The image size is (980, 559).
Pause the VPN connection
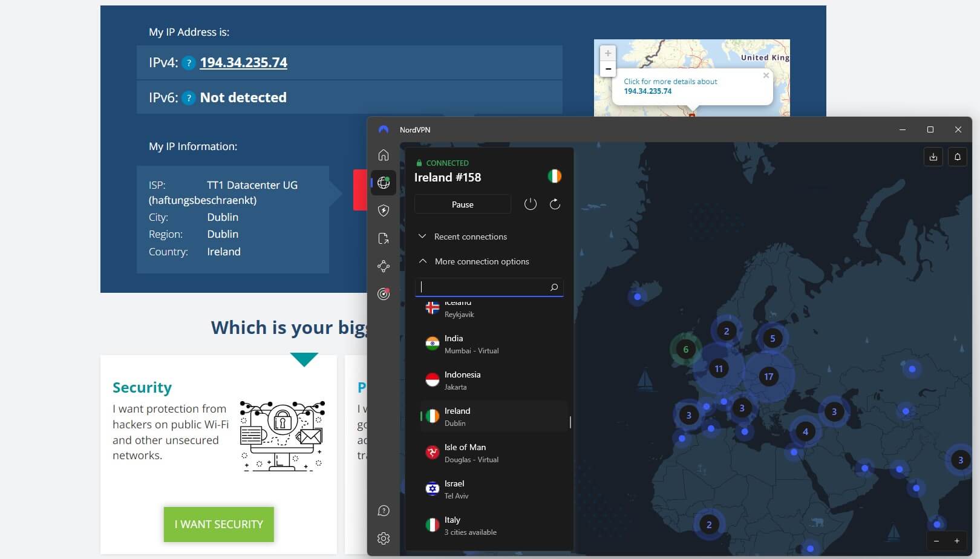click(463, 204)
